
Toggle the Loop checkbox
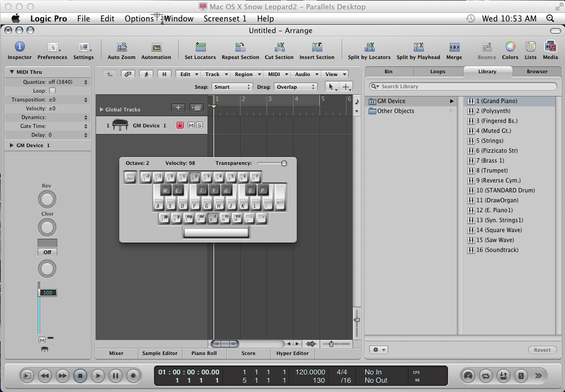pyautogui.click(x=52, y=91)
